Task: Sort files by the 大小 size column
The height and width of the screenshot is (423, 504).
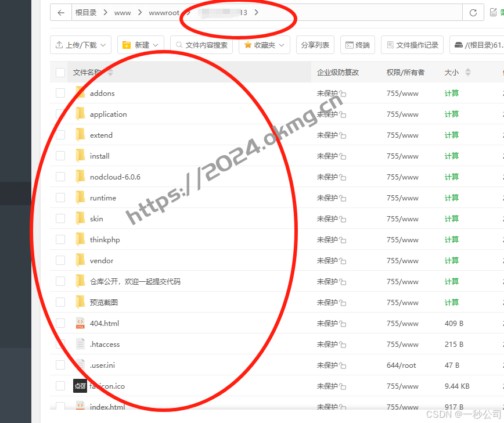Action: coord(452,72)
